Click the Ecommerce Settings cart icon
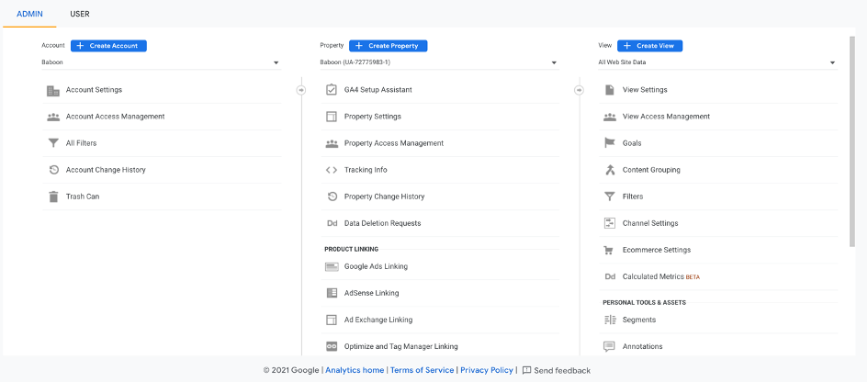 [x=609, y=250]
